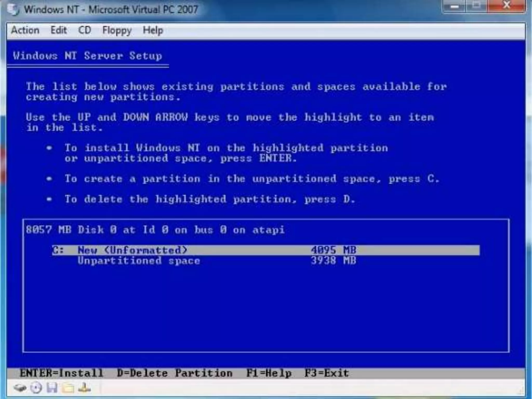Select the Unpartitioned space 3938 MB entry
Image resolution: width=532 pixels, height=399 pixels.
pyautogui.click(x=139, y=261)
